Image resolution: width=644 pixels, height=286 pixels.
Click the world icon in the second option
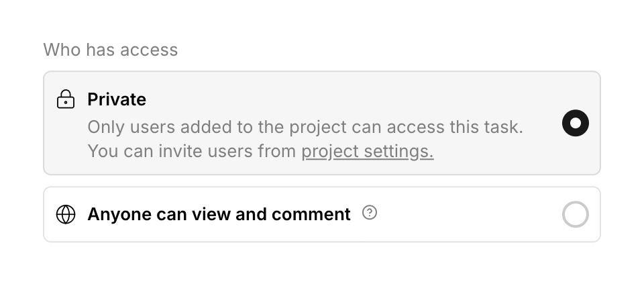coord(65,214)
